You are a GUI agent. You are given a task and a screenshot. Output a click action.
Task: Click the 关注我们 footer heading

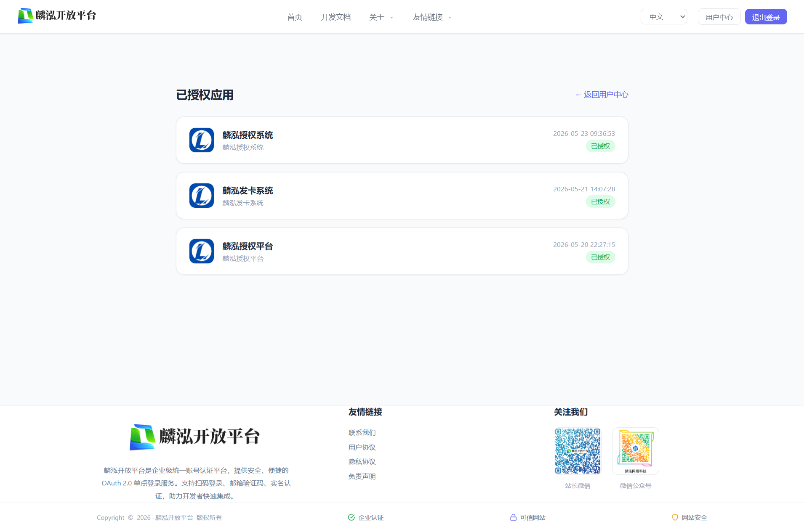tap(571, 412)
